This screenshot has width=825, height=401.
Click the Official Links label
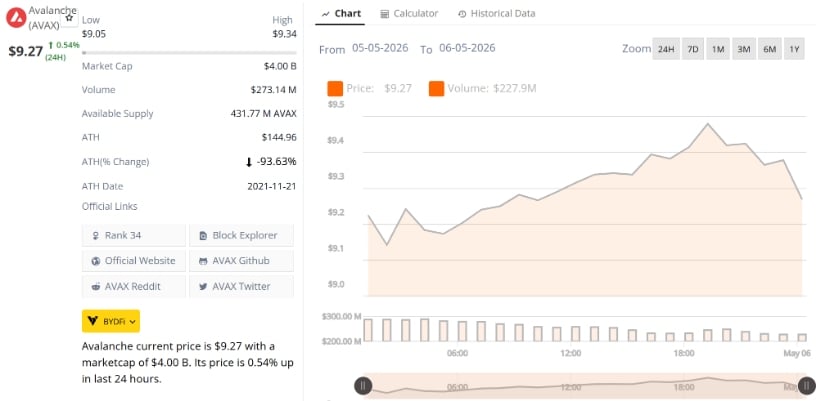click(109, 206)
